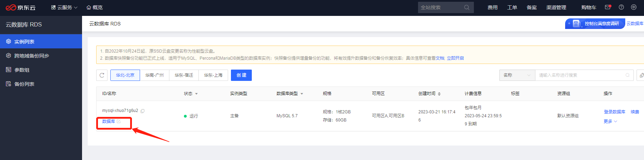Image resolution: width=644 pixels, height=160 pixels.
Task: Open 参数组 in the sidebar
Action: pyautogui.click(x=41, y=70)
